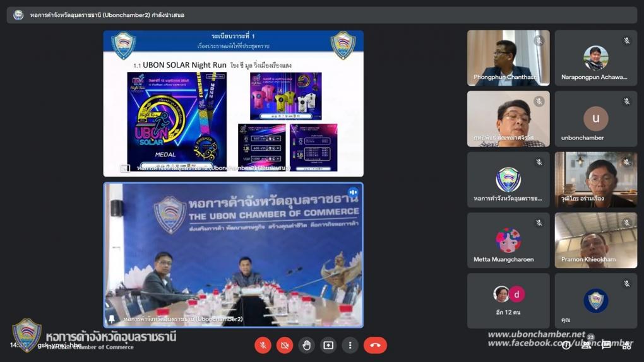
Task: Leave the call with the red hang-up button
Action: point(375,345)
